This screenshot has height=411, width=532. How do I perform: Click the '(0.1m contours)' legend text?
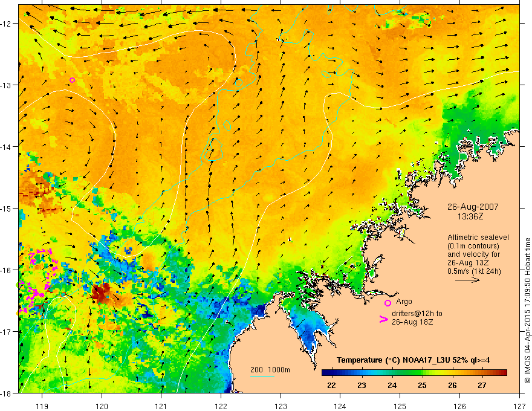pos(473,246)
